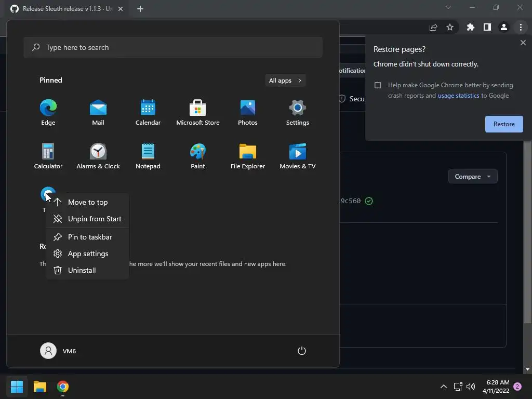
Task: Choose Unpin from Start
Action: point(87,219)
